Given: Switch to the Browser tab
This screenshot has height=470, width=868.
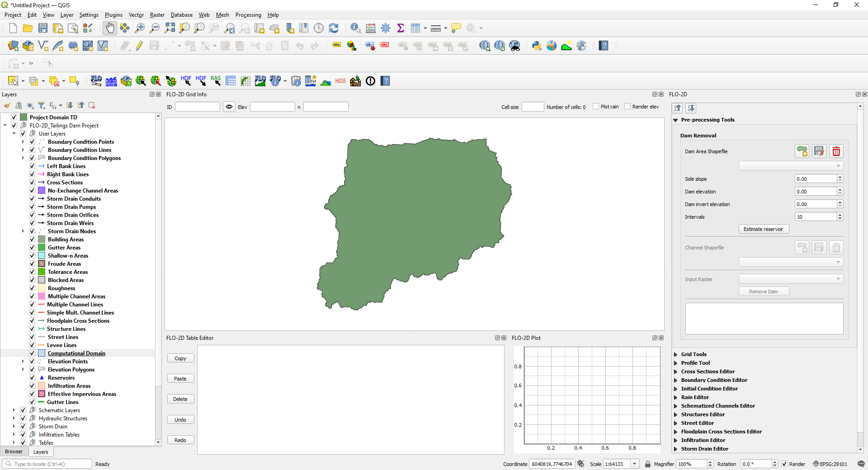Looking at the screenshot, I should click(x=14, y=451).
